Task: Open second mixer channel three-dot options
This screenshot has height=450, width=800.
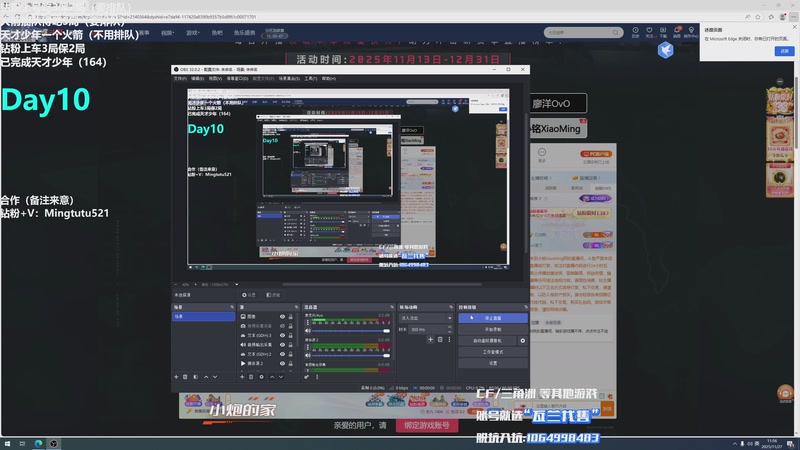Action: coord(308,347)
